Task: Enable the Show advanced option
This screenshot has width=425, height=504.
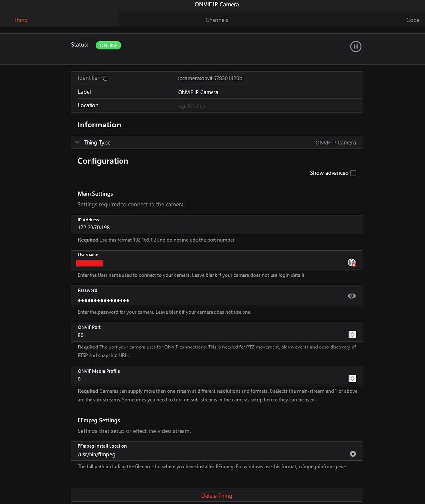Action: point(353,173)
